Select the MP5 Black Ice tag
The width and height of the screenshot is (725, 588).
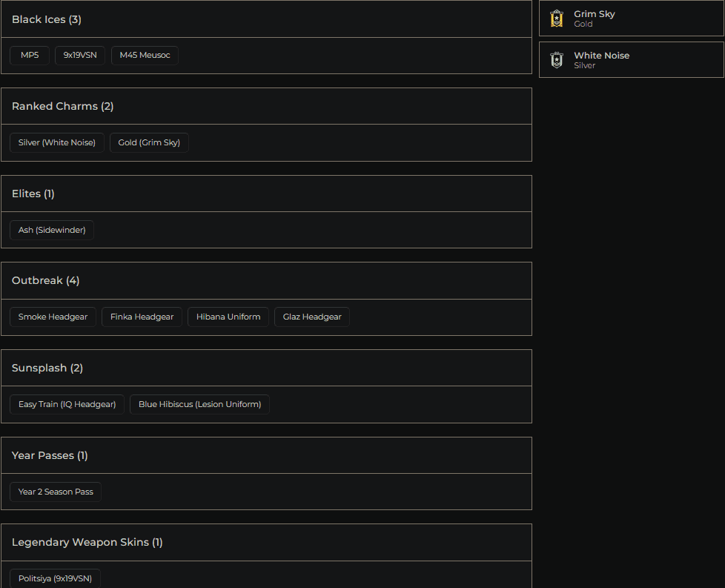tap(30, 56)
